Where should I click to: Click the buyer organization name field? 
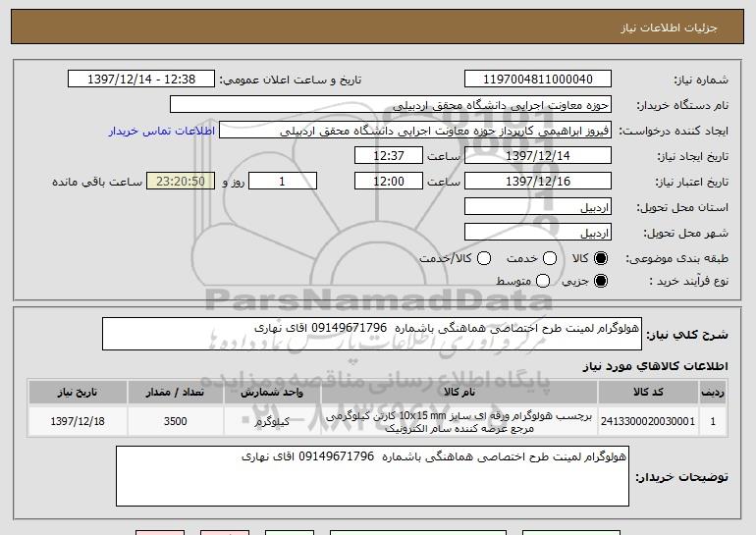coord(391,105)
